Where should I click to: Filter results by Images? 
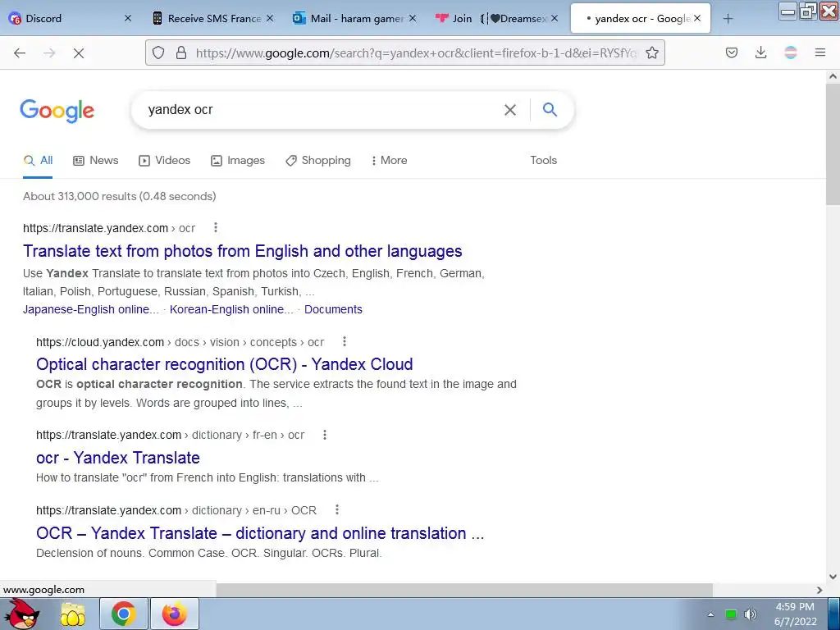coord(238,160)
